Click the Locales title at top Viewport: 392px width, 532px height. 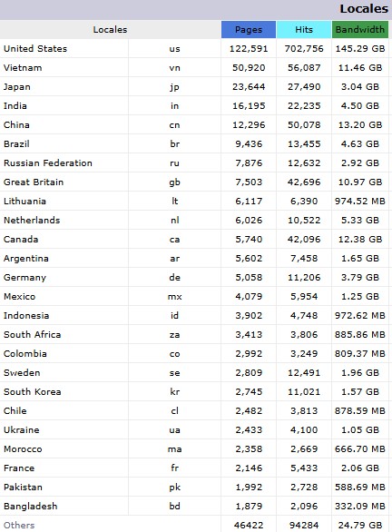[x=364, y=8]
